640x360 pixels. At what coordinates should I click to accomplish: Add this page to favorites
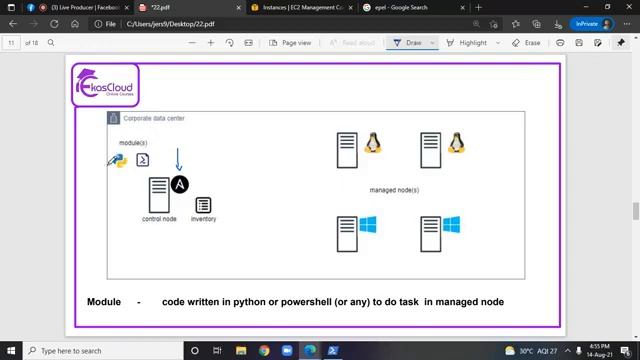point(494,24)
